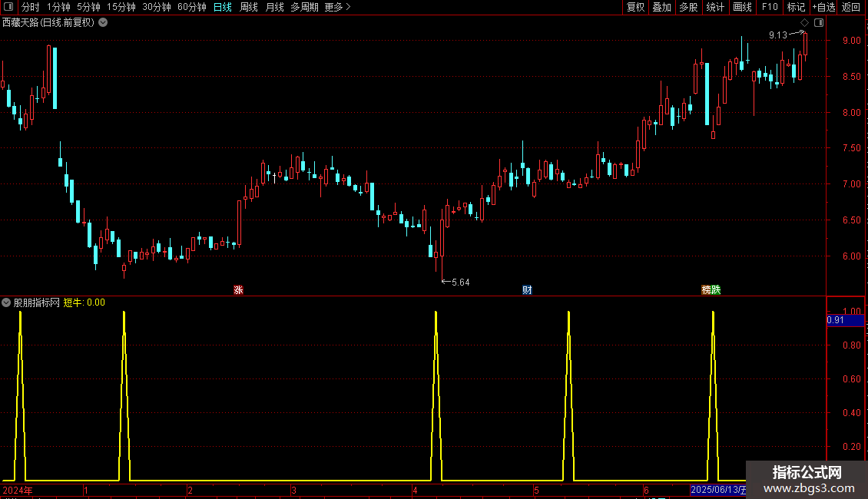Image resolution: width=868 pixels, height=499 pixels.
Task: Click the 标记 mark button
Action: click(x=796, y=7)
